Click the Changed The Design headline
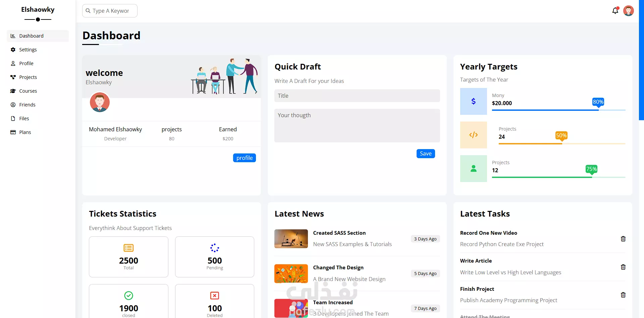The width and height of the screenshot is (644, 318). point(338,268)
